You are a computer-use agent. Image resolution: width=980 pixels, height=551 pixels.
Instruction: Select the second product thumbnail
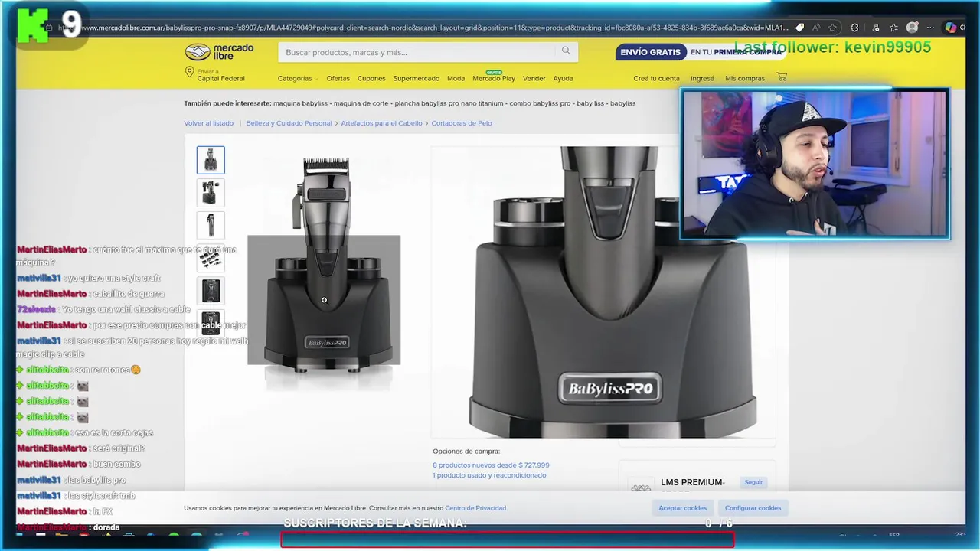click(x=211, y=193)
